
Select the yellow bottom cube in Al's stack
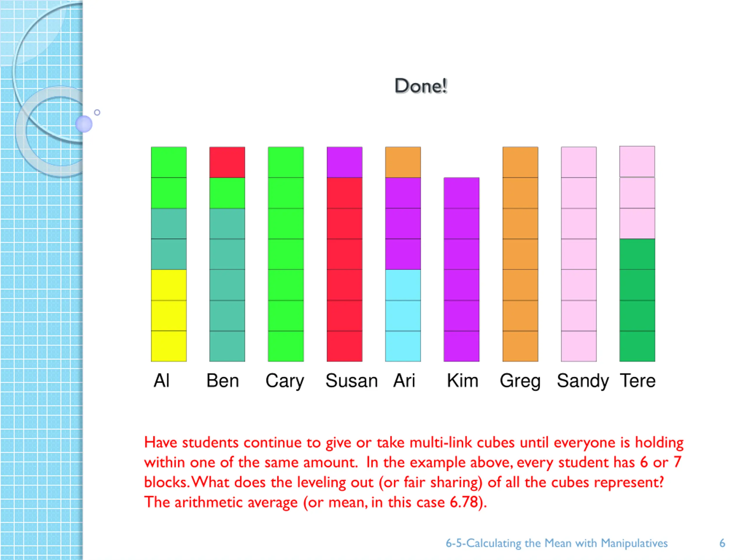[x=169, y=346]
